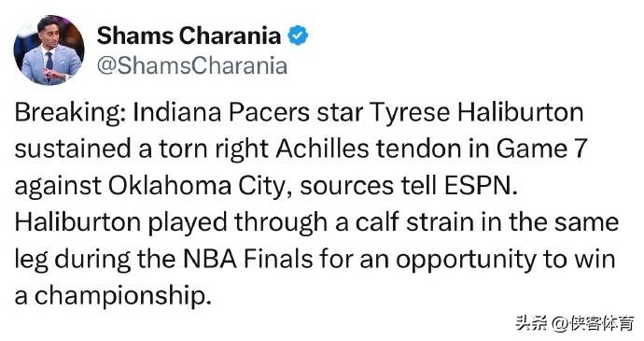Select the words Indiana Pacers in tweet
The image size is (644, 341).
[x=221, y=112]
